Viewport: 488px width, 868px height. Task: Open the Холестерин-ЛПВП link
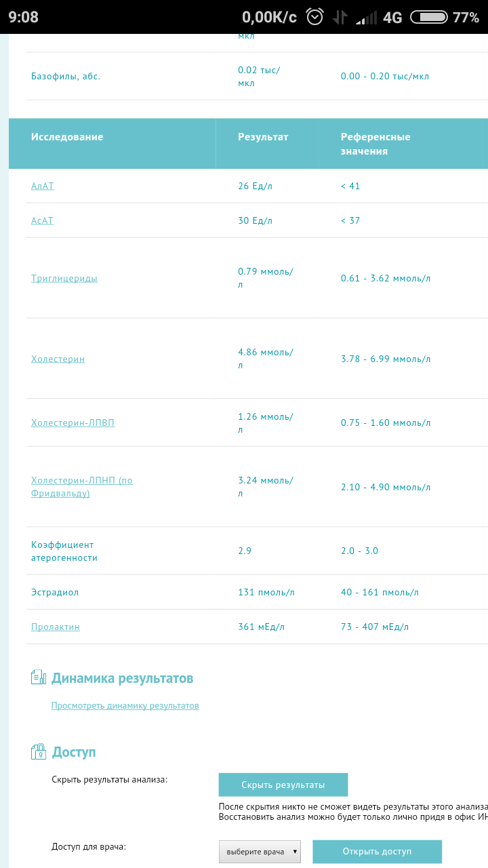coord(73,422)
